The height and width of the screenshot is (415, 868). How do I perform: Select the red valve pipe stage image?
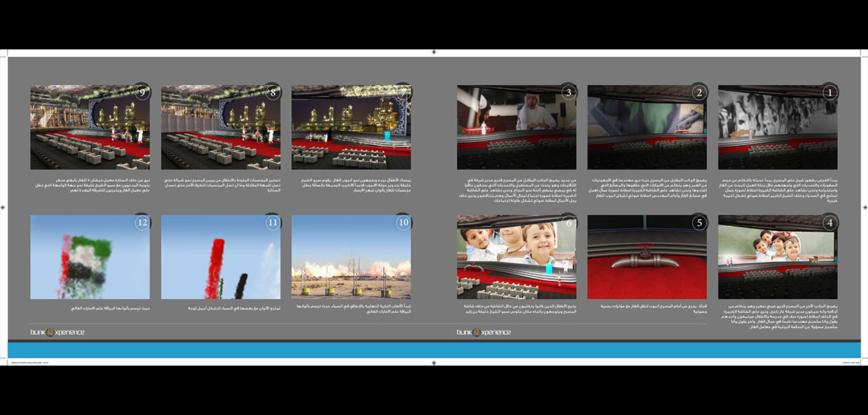point(647,257)
